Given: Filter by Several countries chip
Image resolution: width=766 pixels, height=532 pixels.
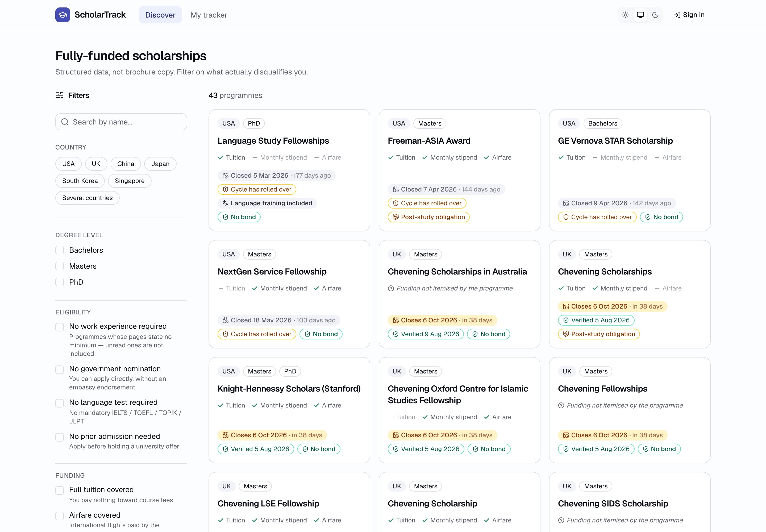Looking at the screenshot, I should click(87, 198).
